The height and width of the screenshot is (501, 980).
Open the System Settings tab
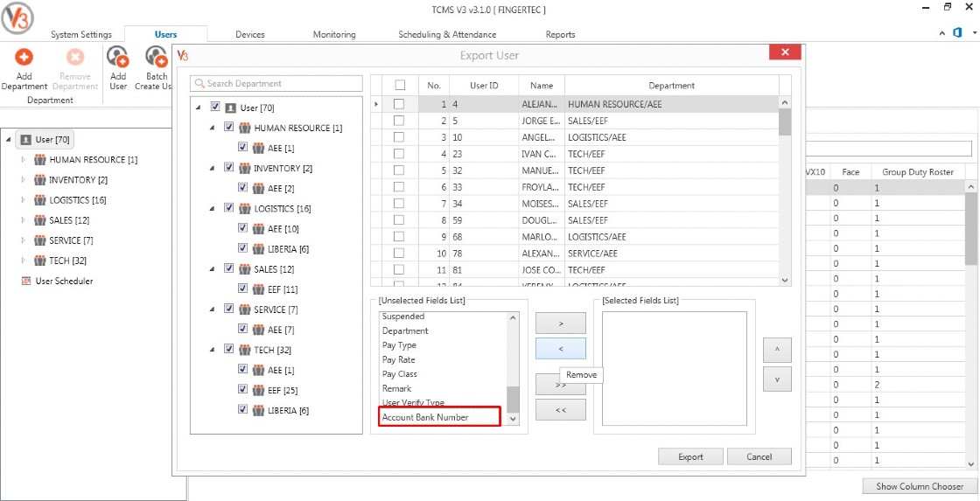tap(81, 34)
